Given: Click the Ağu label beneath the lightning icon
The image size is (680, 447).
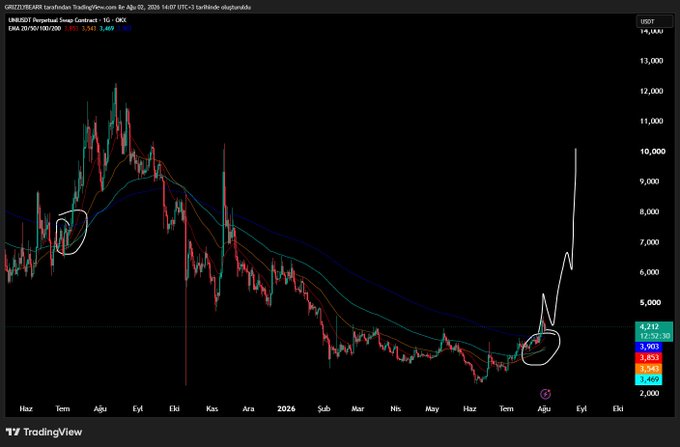Looking at the screenshot, I should coord(544,408).
